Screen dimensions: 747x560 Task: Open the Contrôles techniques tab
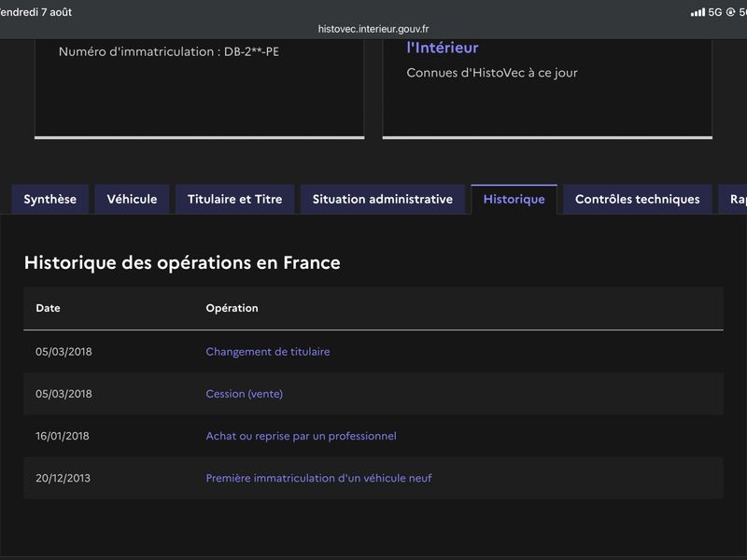(638, 199)
